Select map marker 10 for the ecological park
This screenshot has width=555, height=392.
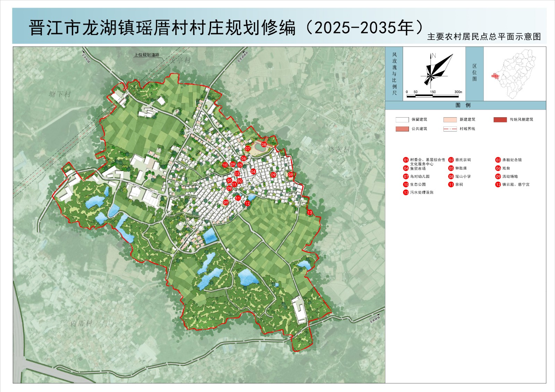(225, 165)
